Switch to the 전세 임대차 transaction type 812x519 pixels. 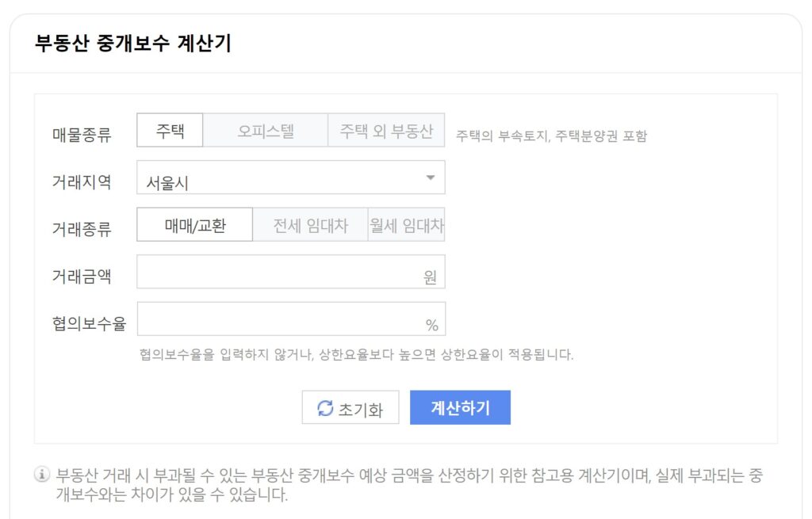[310, 225]
